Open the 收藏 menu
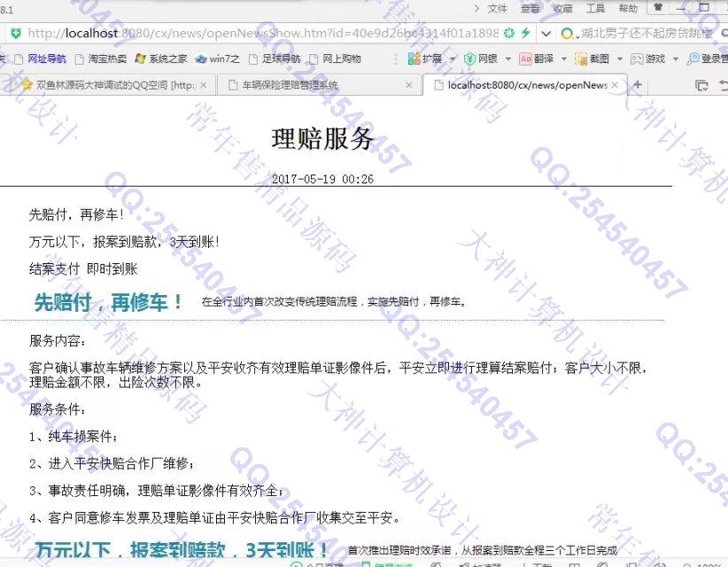This screenshot has height=567, width=728. pyautogui.click(x=562, y=8)
